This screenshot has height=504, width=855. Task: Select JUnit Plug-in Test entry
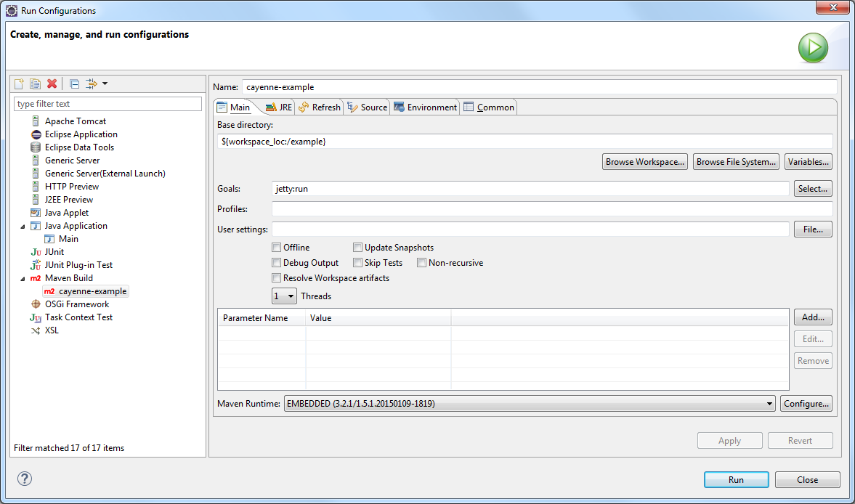point(78,265)
